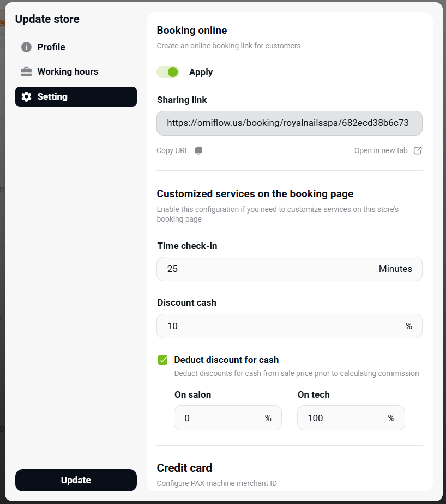
Task: Click the copy URL clipboard icon
Action: click(198, 150)
